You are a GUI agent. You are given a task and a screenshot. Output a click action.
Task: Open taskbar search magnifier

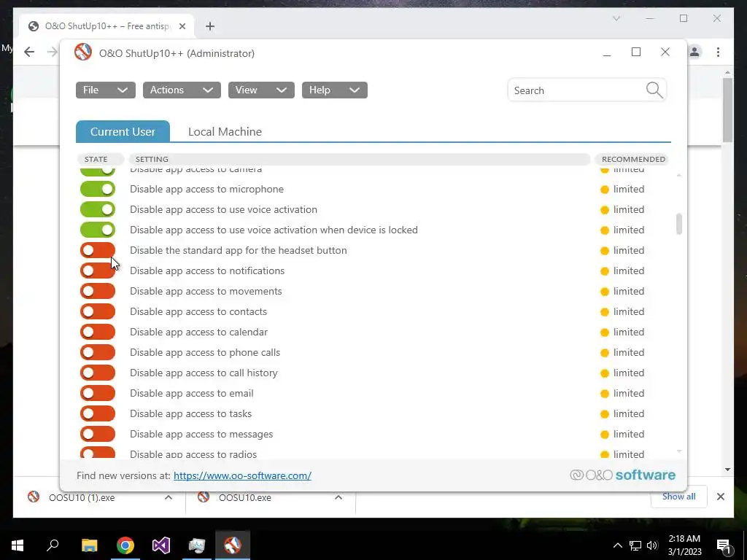(53, 545)
